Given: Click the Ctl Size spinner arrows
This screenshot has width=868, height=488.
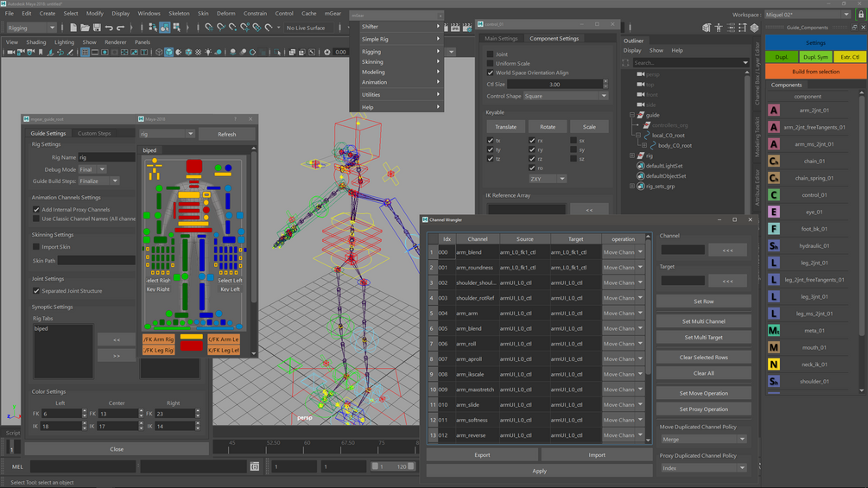Looking at the screenshot, I should (605, 84).
